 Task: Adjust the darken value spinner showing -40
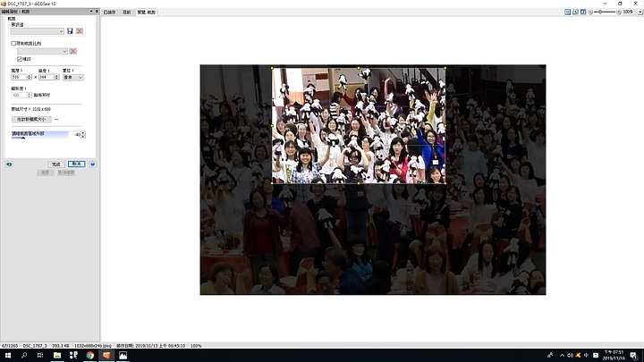coord(83,135)
